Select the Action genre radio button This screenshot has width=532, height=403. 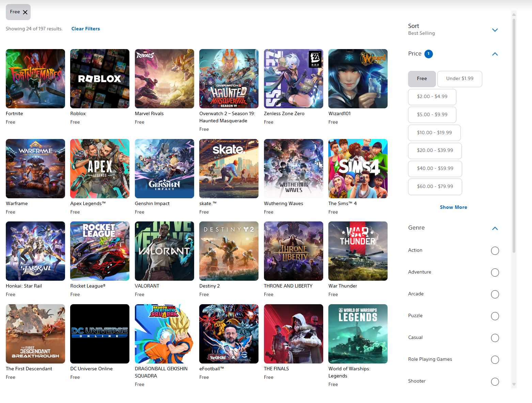[x=495, y=251]
